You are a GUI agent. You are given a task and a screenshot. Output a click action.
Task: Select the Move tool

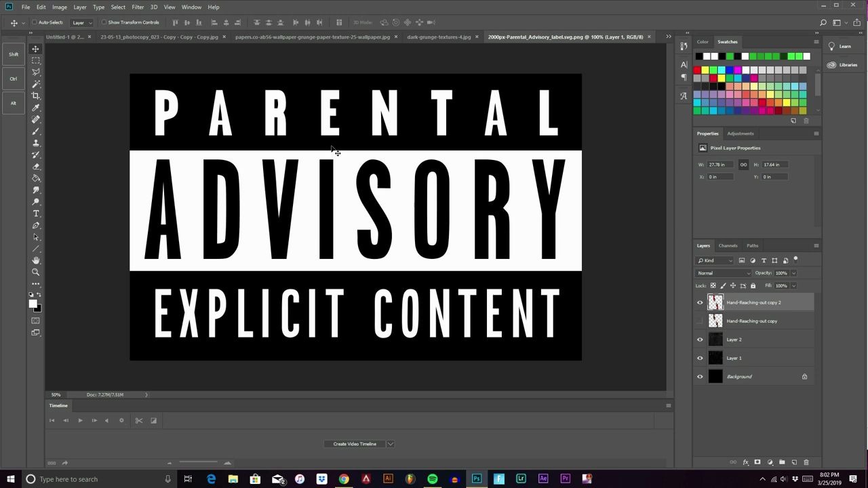pos(36,49)
